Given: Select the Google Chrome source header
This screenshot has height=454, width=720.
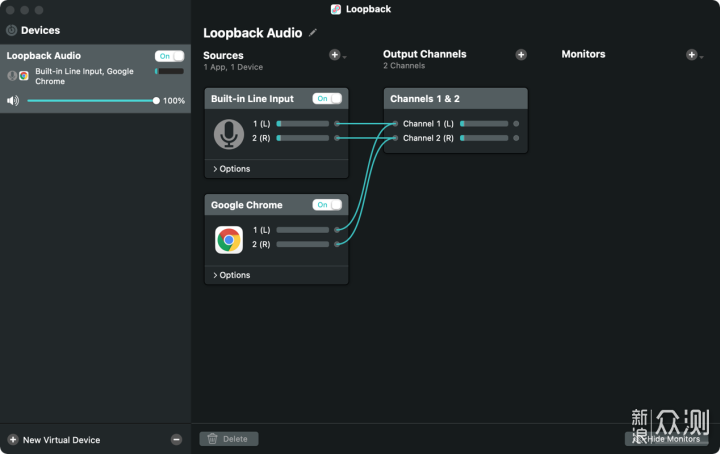Looking at the screenshot, I should click(x=276, y=205).
